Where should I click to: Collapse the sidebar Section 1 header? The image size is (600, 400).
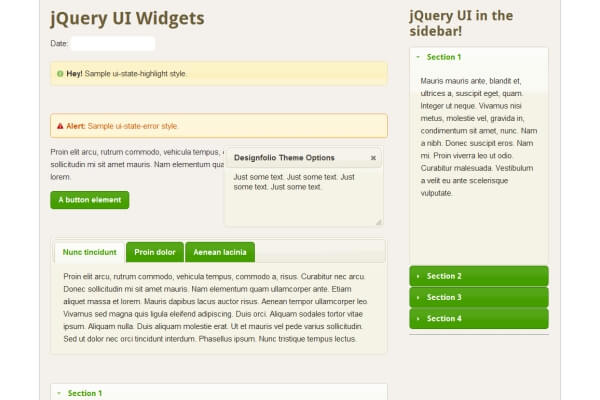click(x=478, y=58)
